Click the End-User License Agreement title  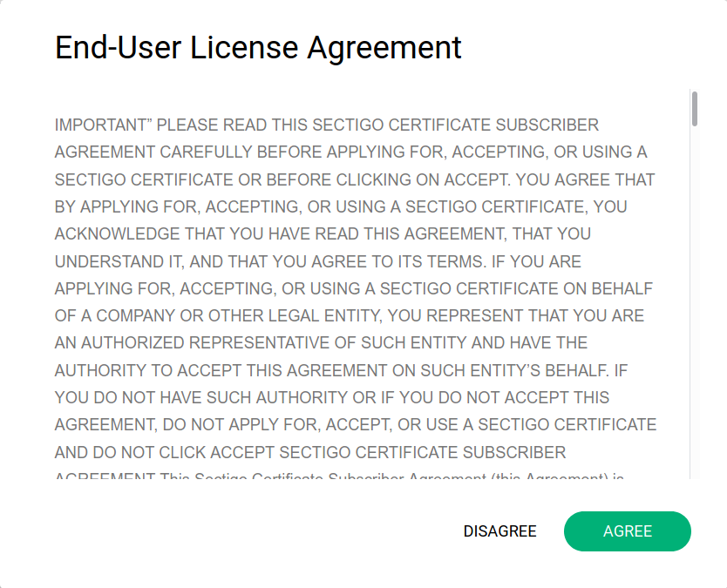click(x=258, y=47)
